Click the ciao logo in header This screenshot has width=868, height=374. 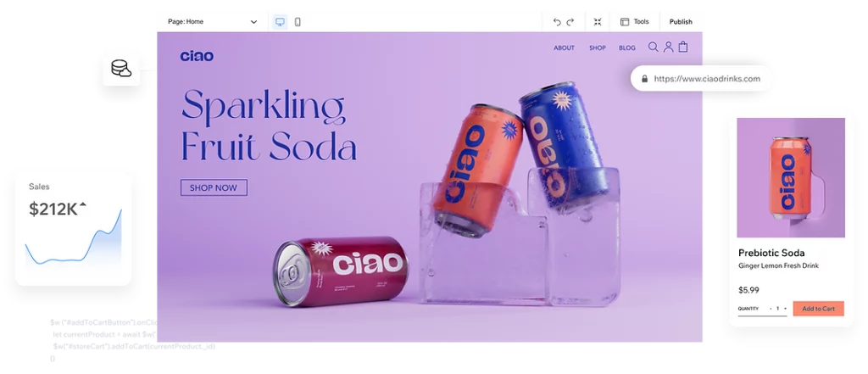197,56
